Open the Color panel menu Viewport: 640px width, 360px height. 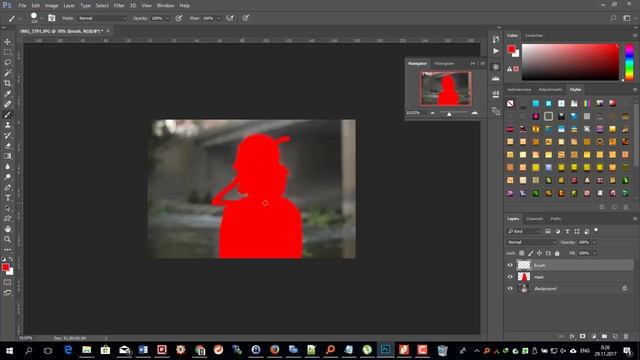point(635,36)
